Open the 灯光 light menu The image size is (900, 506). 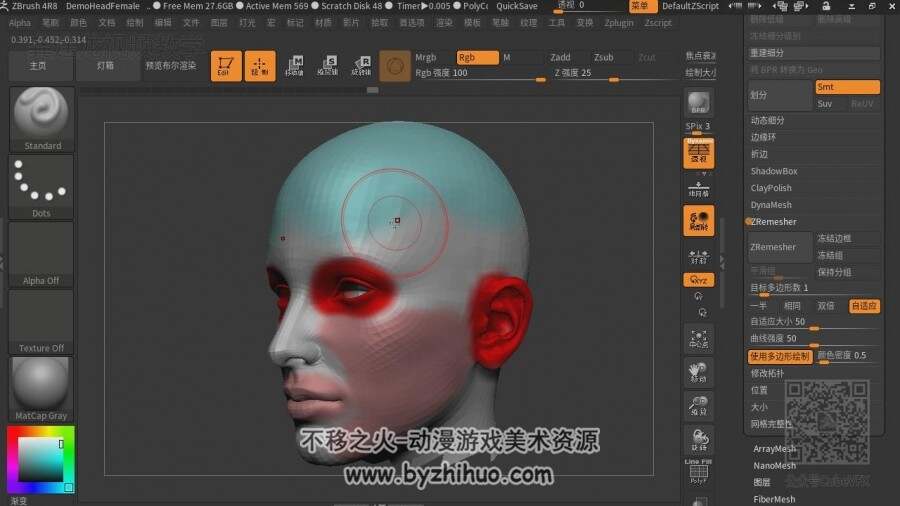point(247,23)
